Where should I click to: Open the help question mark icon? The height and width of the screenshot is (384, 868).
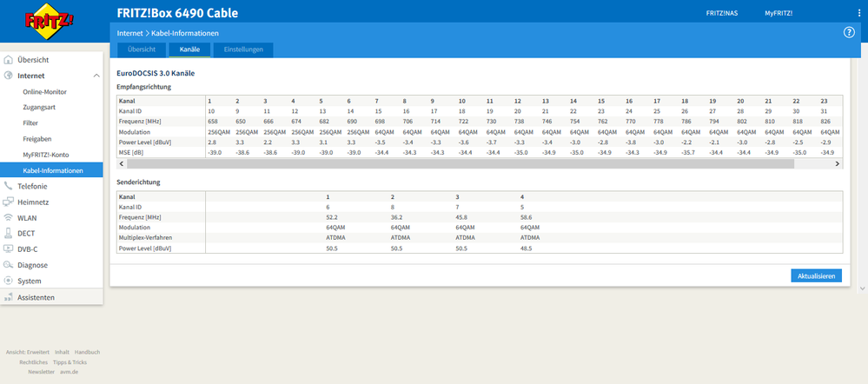coord(849,33)
